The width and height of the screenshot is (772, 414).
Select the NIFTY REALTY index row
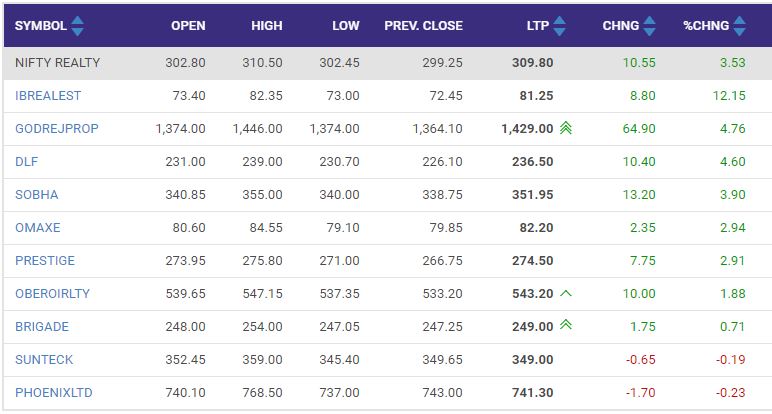click(x=387, y=63)
